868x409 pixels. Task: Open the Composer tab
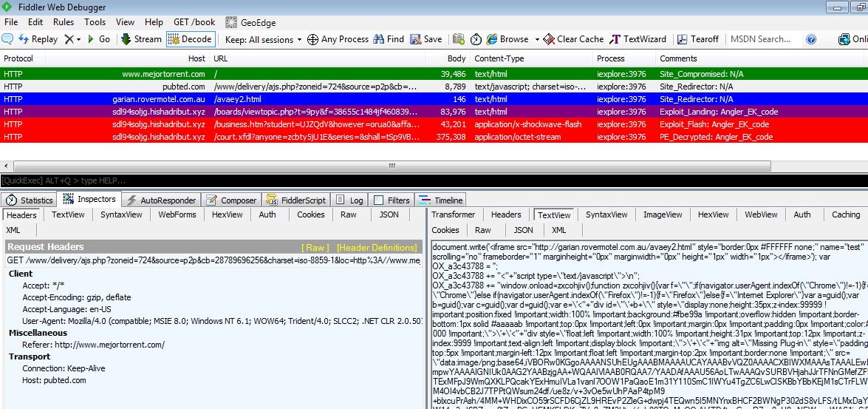[231, 200]
